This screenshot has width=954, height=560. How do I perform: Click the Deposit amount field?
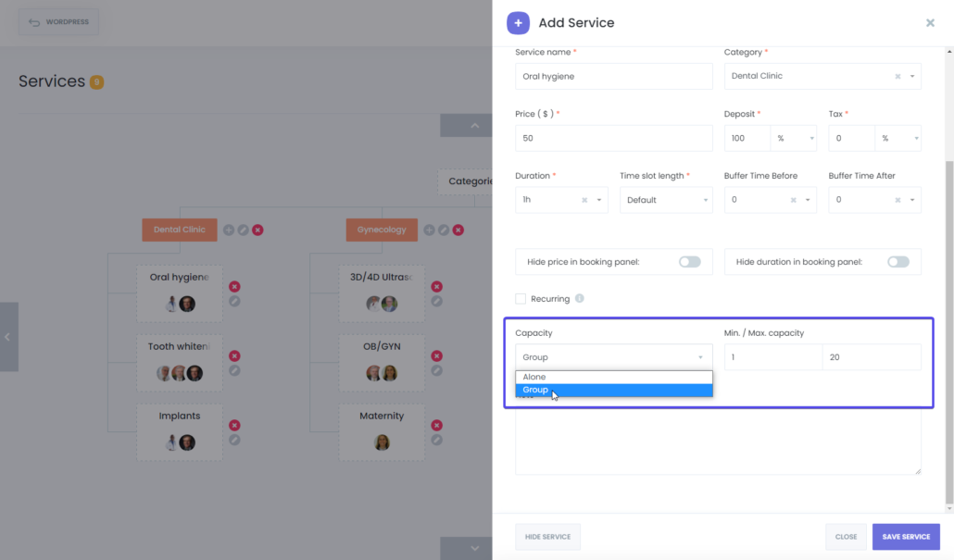click(x=747, y=139)
